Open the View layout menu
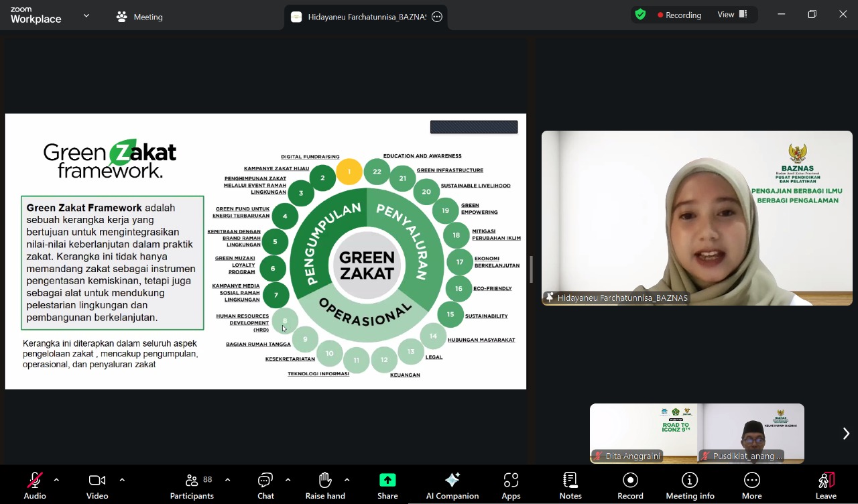The height and width of the screenshot is (504, 858). tap(732, 15)
